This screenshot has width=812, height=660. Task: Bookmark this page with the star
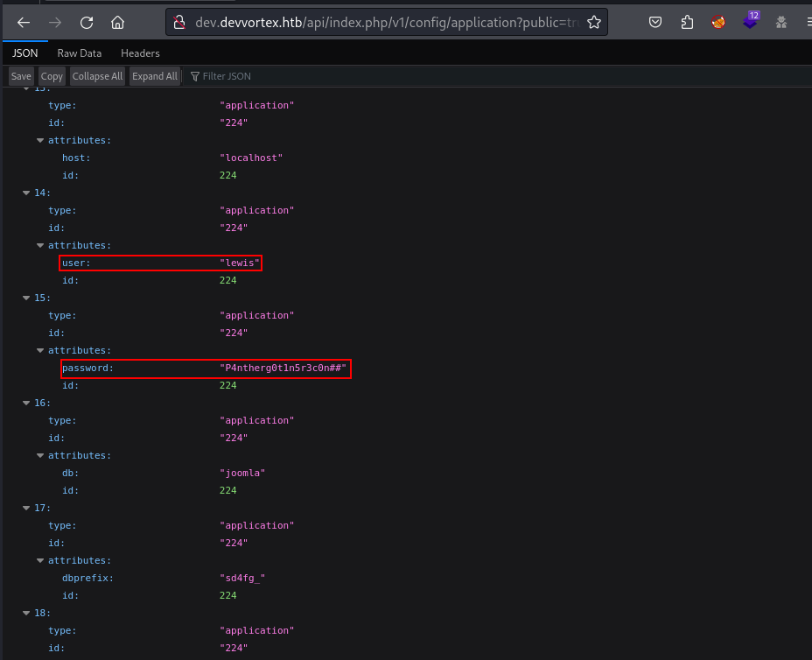coord(594,22)
